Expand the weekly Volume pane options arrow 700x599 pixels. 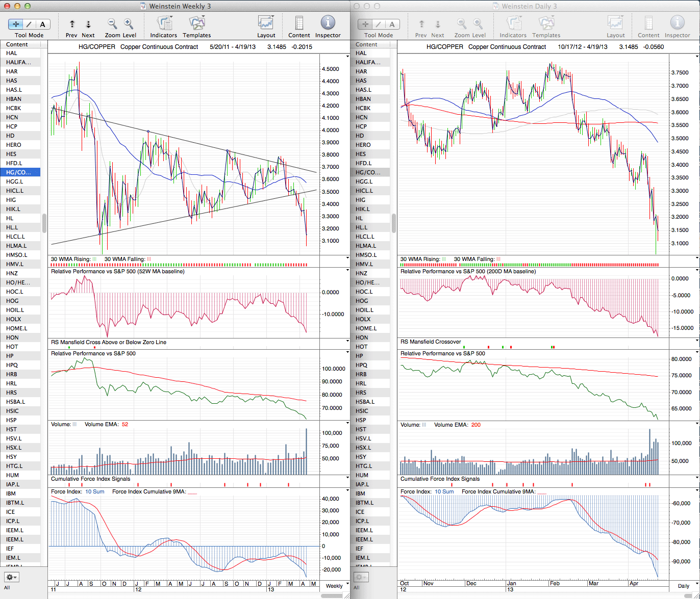(347, 423)
